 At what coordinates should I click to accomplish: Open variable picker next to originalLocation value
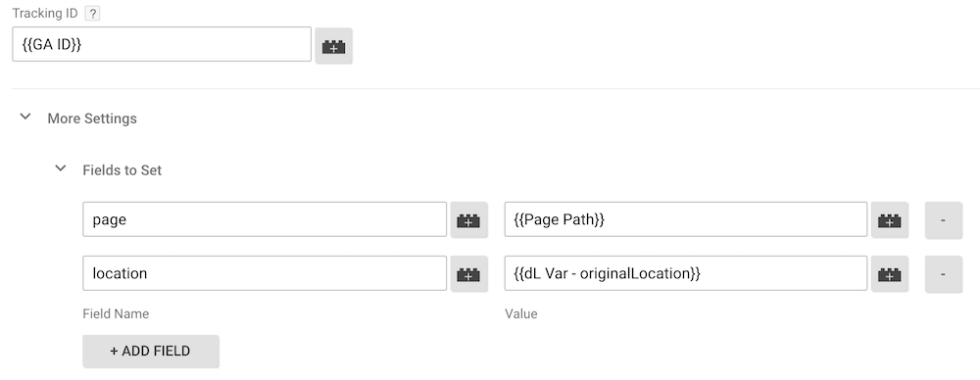890,273
